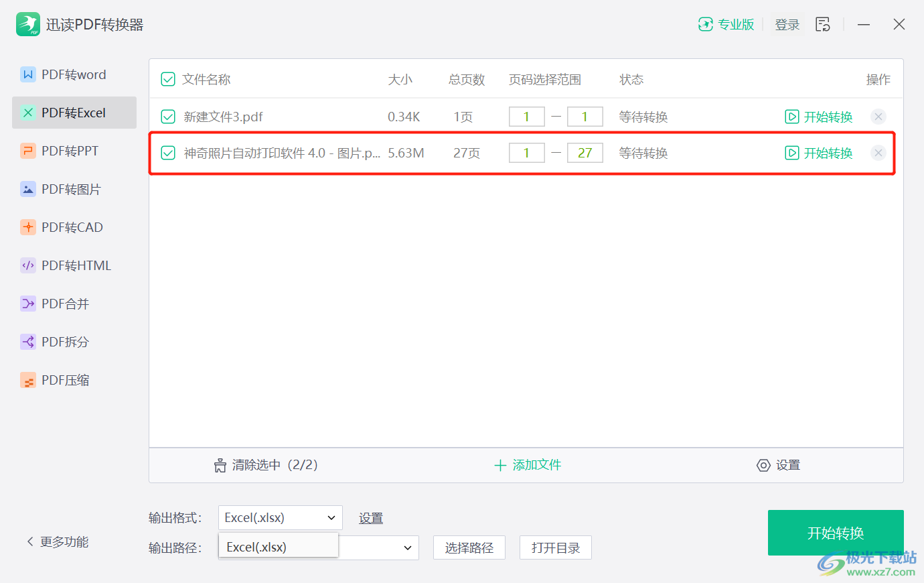Click 大小 column header
924x583 pixels.
click(400, 80)
